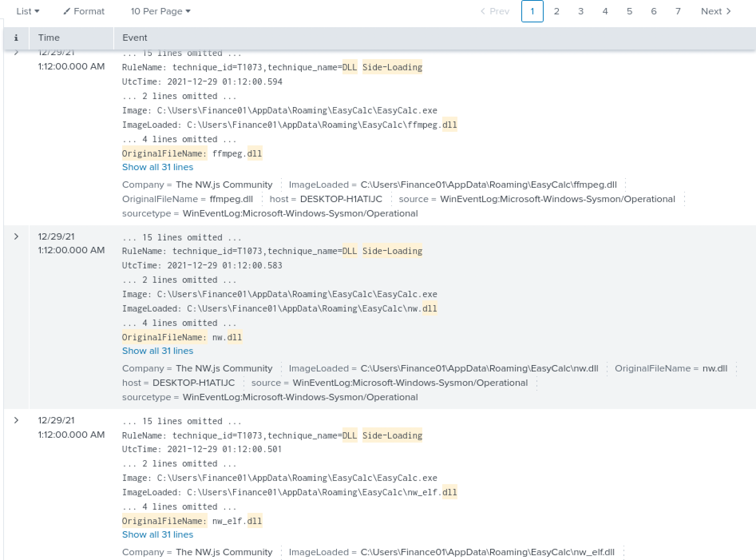The width and height of the screenshot is (756, 560).
Task: Click OriginalFileName field value nw.dll
Action: click(x=715, y=368)
